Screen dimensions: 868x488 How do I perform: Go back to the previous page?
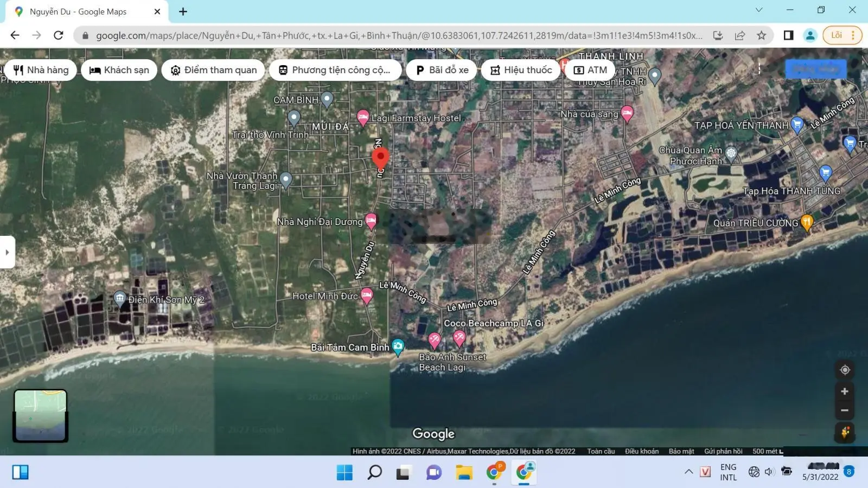tap(15, 35)
